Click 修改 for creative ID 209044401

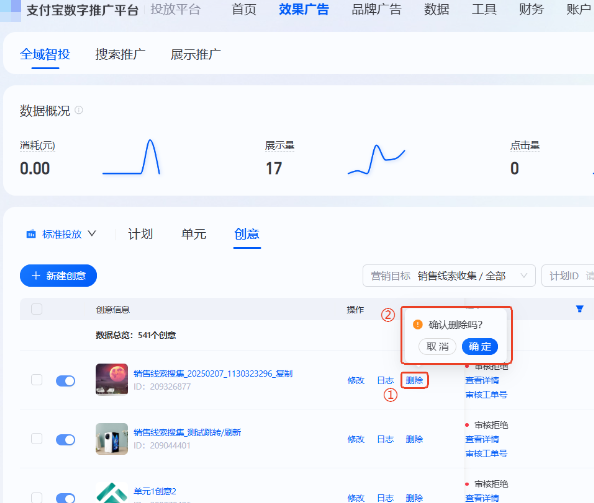[356, 439]
